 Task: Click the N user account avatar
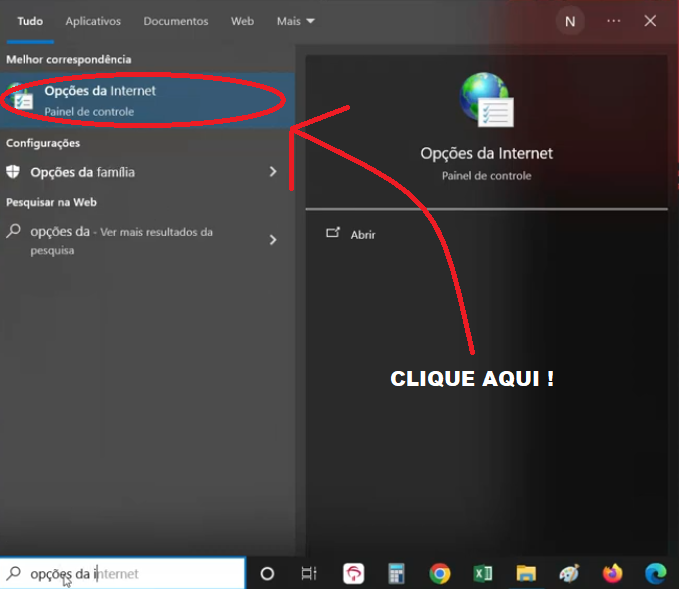tap(570, 21)
